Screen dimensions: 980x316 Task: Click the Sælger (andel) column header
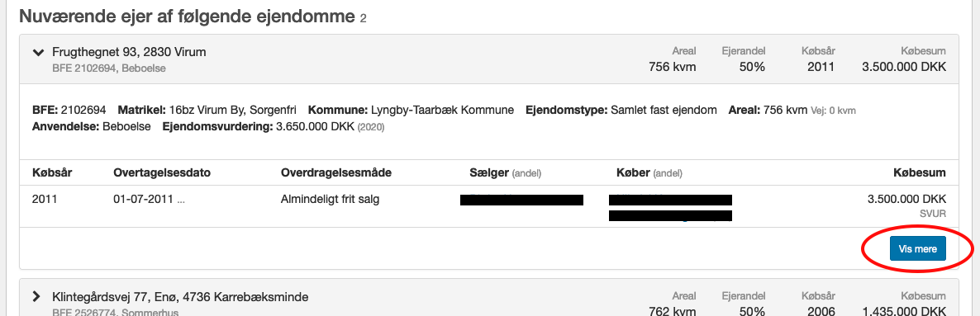(x=505, y=172)
